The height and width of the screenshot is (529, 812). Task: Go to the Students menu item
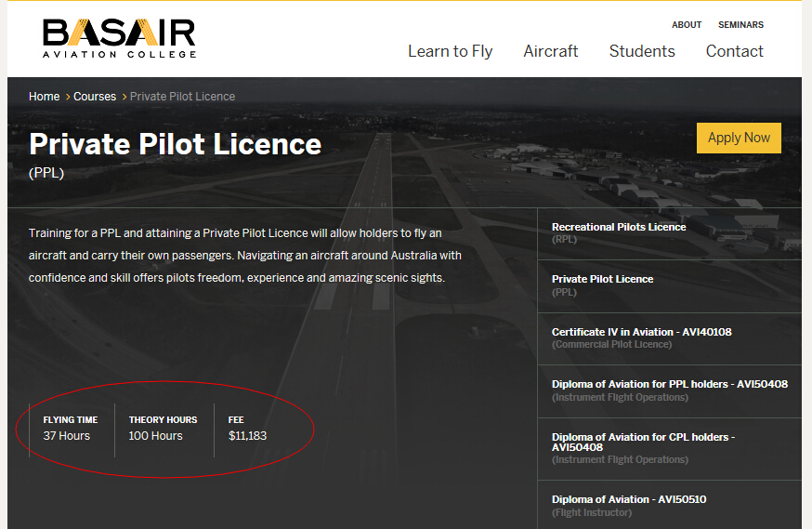[x=642, y=51]
